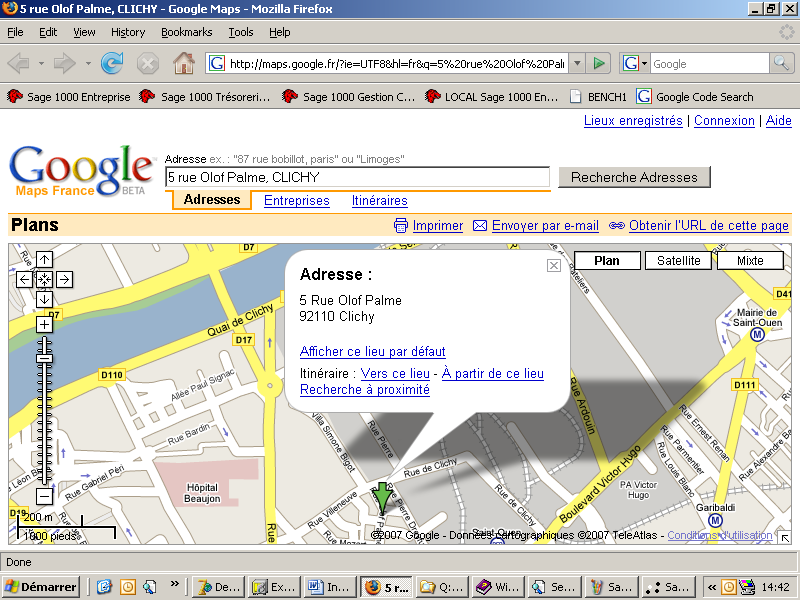Expand hidden system tray icons
Image resolution: width=800 pixels, height=600 pixels.
(711, 587)
